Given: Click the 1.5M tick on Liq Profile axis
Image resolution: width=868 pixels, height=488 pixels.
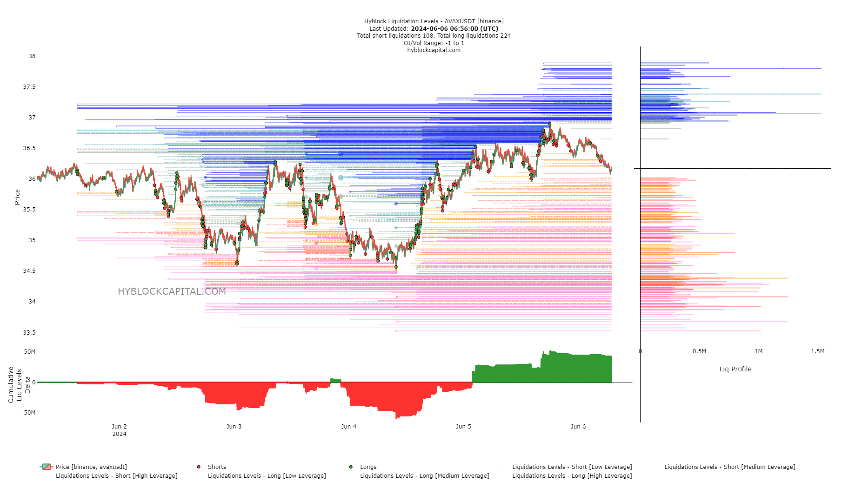Looking at the screenshot, I should pos(818,351).
